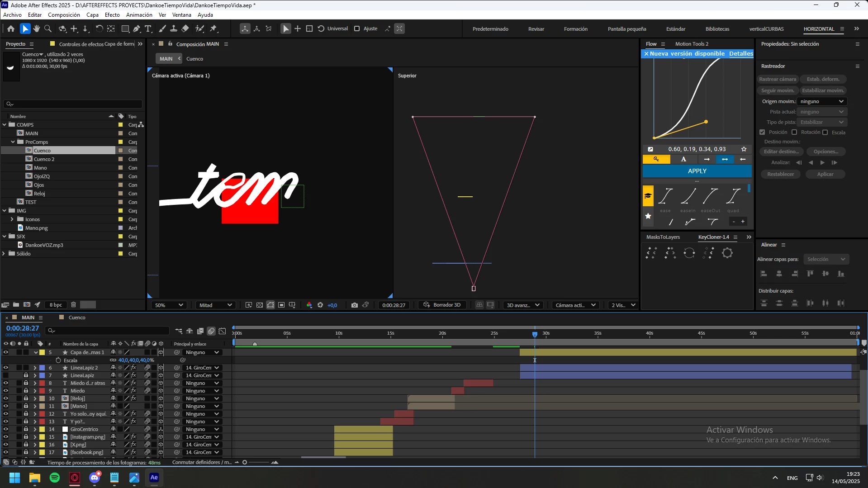Open the Cámara activa view dropdown
868x488 pixels.
point(575,305)
